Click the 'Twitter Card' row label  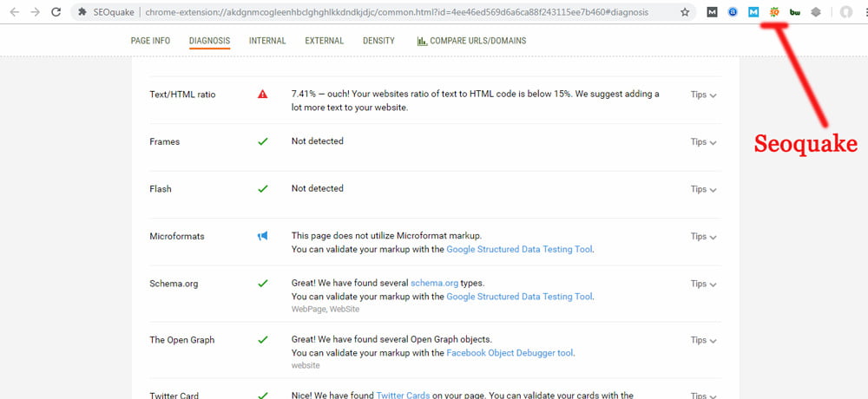tap(174, 396)
